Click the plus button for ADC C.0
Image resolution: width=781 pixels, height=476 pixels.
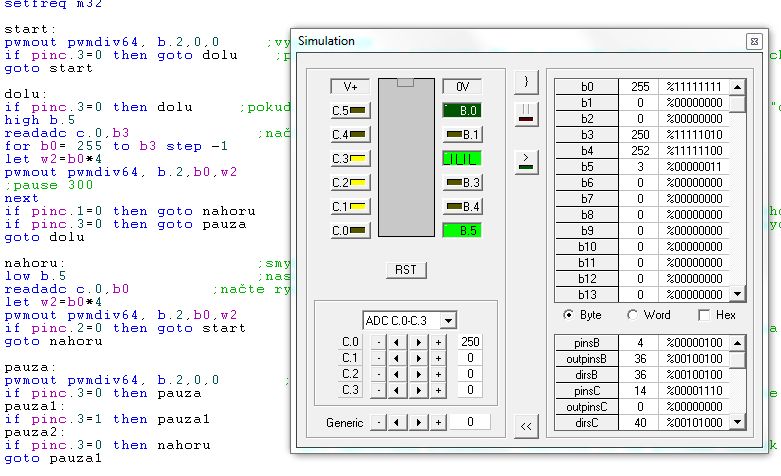coord(437,342)
